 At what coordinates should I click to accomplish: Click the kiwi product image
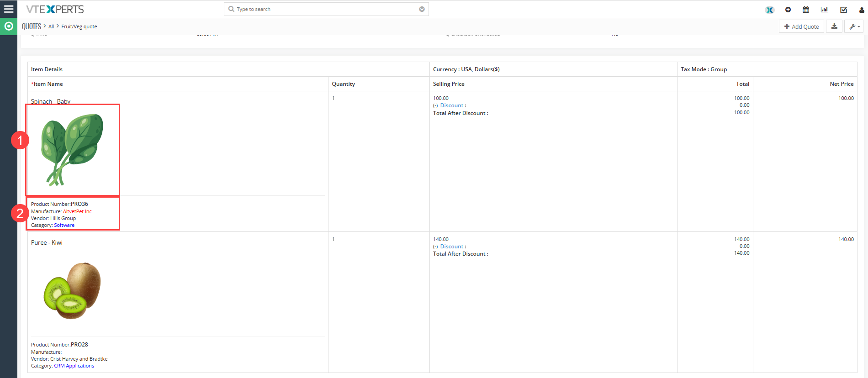point(72,290)
